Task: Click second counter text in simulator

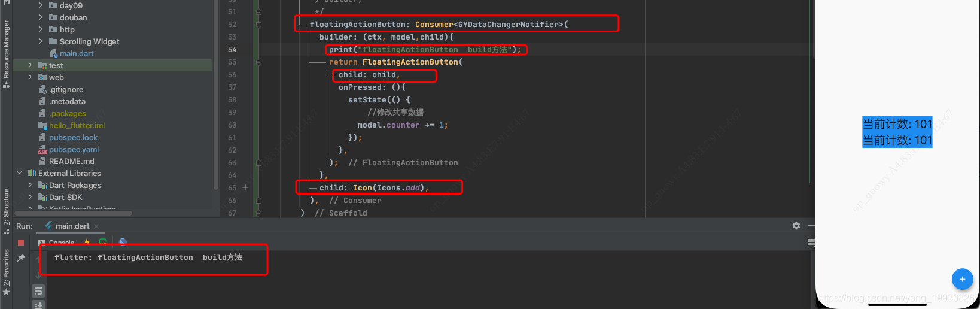Action: (897, 140)
